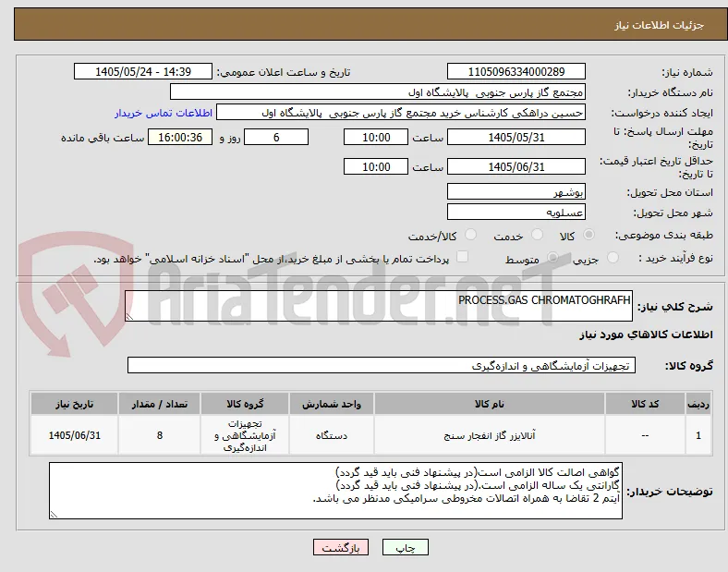
Task: Click the need date cell in the table row
Action: pyautogui.click(x=74, y=435)
